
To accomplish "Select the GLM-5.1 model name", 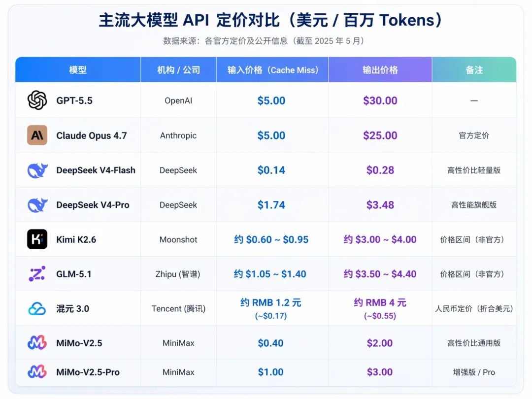I will (74, 274).
